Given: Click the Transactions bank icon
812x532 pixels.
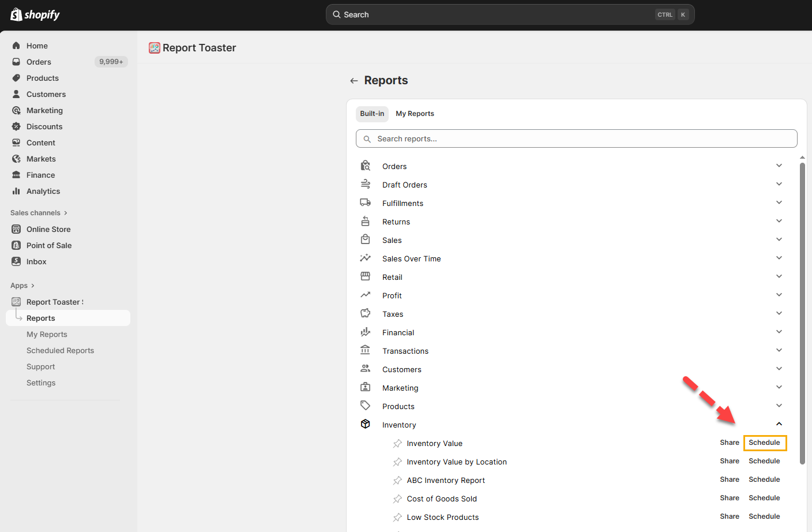Looking at the screenshot, I should pos(365,350).
